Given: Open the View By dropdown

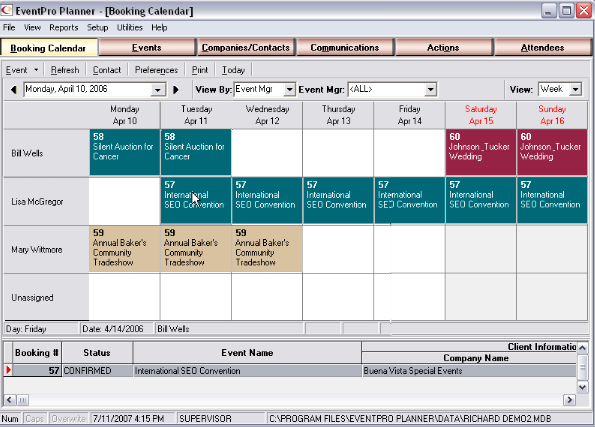Looking at the screenshot, I should 289,90.
